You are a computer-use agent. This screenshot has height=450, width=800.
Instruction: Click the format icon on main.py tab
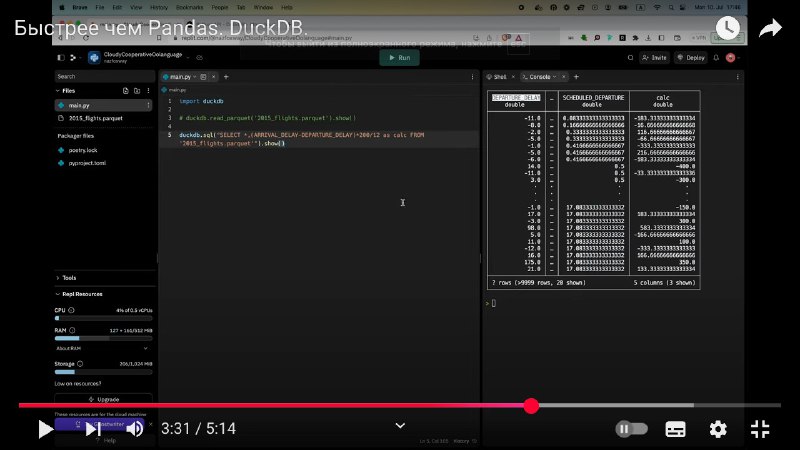pyautogui.click(x=203, y=77)
